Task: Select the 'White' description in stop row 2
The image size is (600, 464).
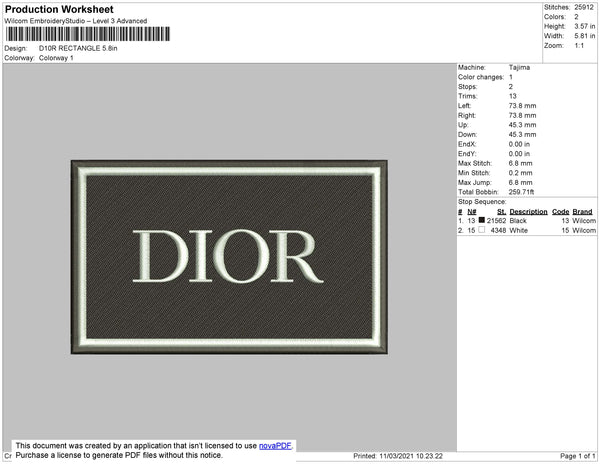Action: tap(519, 230)
